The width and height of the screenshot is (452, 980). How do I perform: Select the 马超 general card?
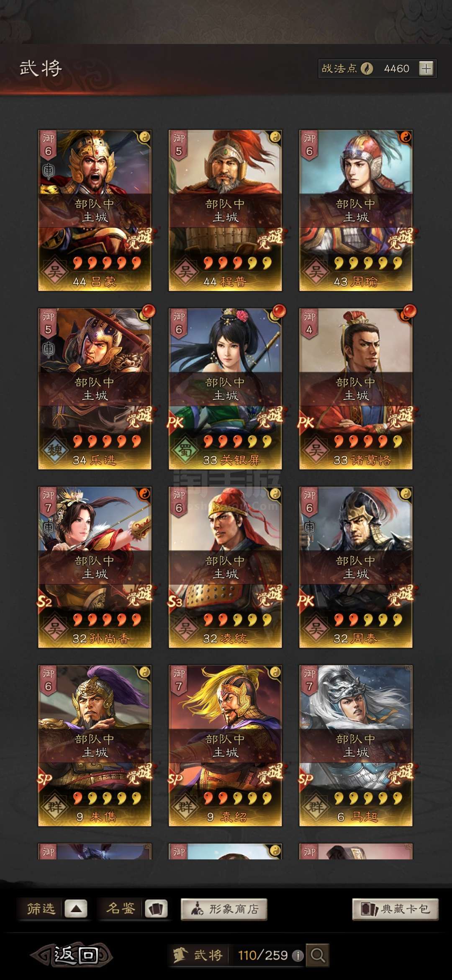coord(356,745)
